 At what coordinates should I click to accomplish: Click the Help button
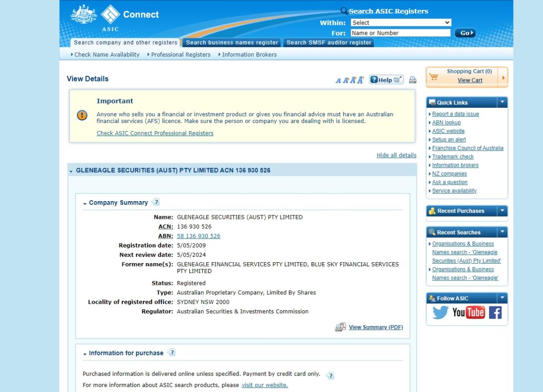pyautogui.click(x=386, y=80)
